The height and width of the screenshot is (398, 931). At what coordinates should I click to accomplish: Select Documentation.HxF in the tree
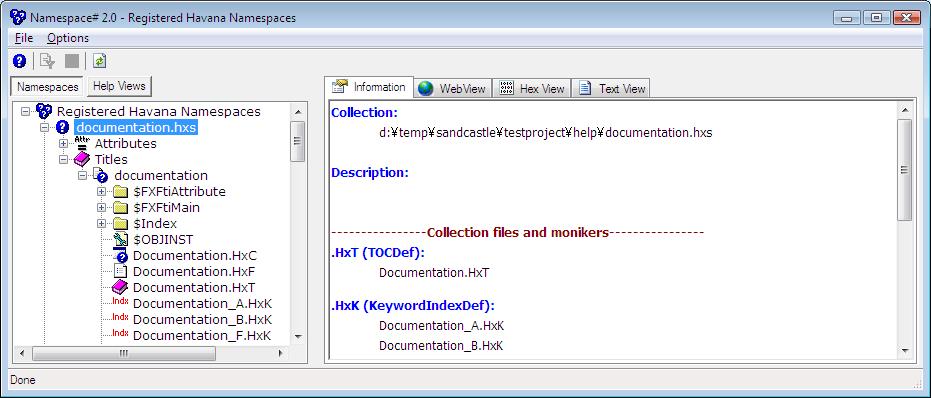[x=194, y=271]
